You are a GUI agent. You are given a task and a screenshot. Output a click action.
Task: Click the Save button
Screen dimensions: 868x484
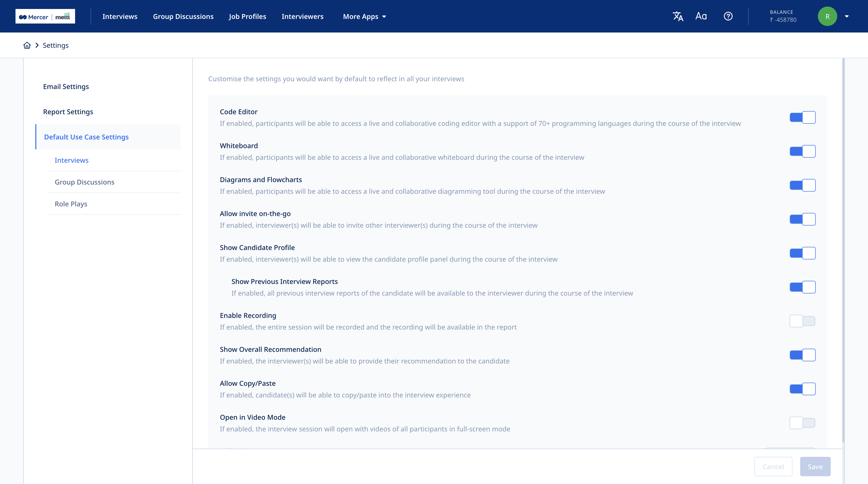815,467
